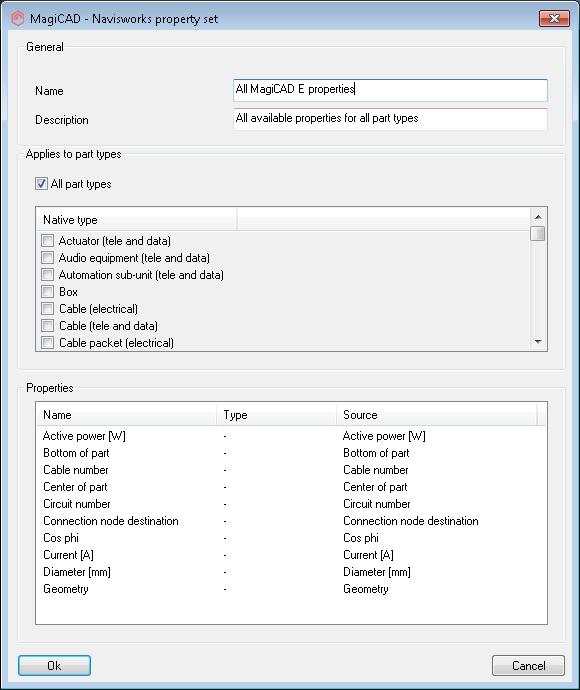Select the Geometry property row
580x690 pixels.
(x=291, y=589)
